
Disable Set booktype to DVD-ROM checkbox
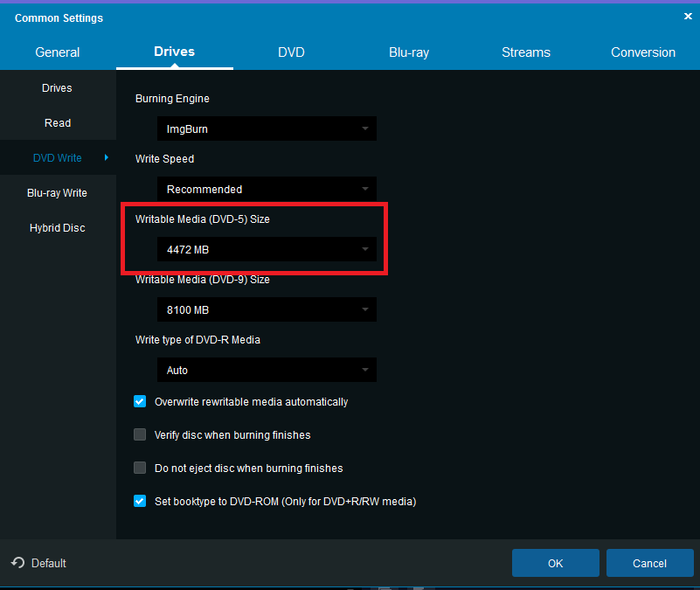tap(140, 502)
